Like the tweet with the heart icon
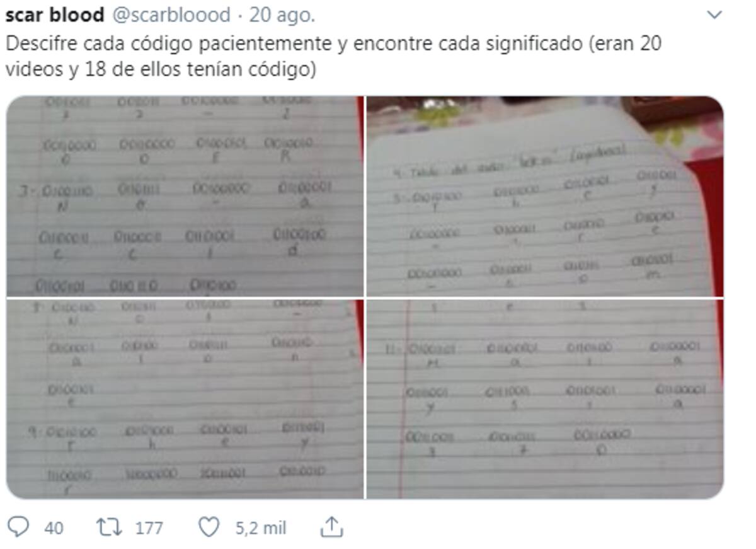Screen dimensions: 756x549 click(x=209, y=527)
